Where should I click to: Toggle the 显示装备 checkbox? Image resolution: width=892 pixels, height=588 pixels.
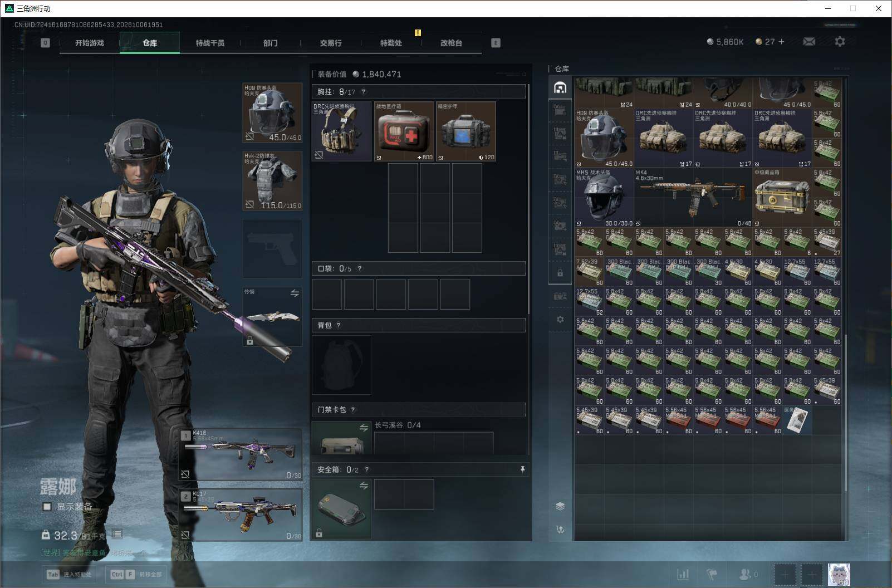[47, 507]
